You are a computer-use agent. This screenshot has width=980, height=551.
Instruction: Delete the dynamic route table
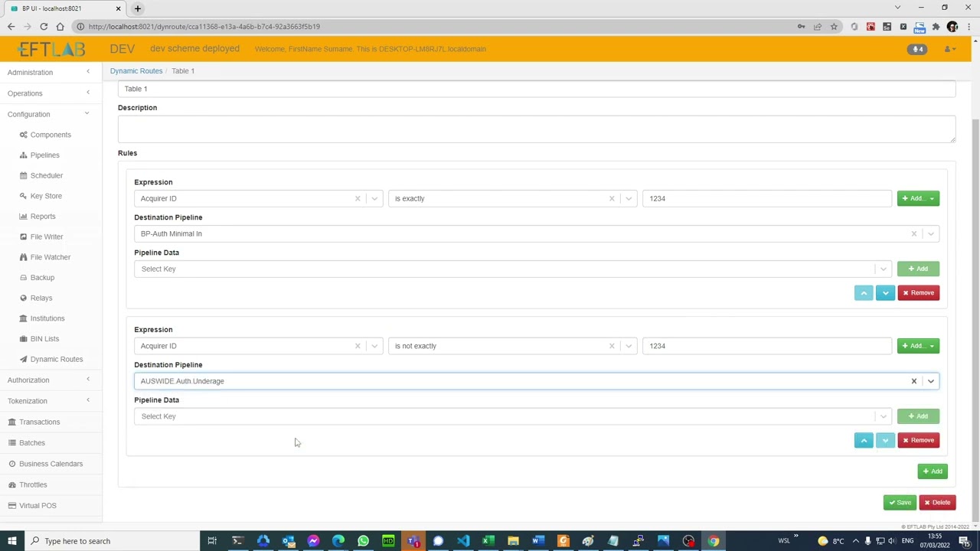click(x=937, y=503)
